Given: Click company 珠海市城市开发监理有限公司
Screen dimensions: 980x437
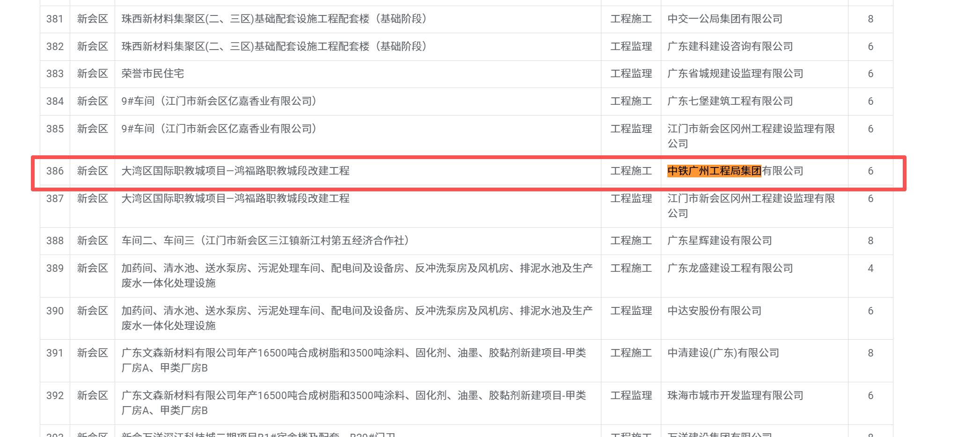Looking at the screenshot, I should pos(735,396).
